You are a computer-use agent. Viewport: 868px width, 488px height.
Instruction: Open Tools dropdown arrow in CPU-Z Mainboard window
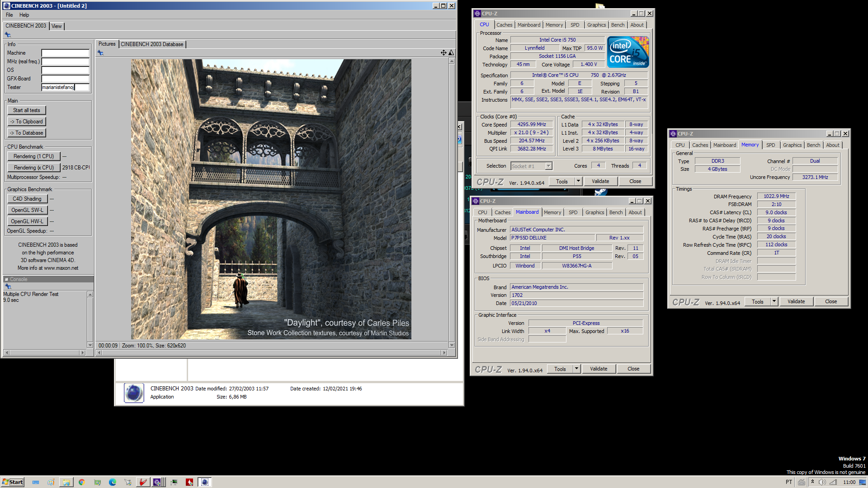click(576, 369)
